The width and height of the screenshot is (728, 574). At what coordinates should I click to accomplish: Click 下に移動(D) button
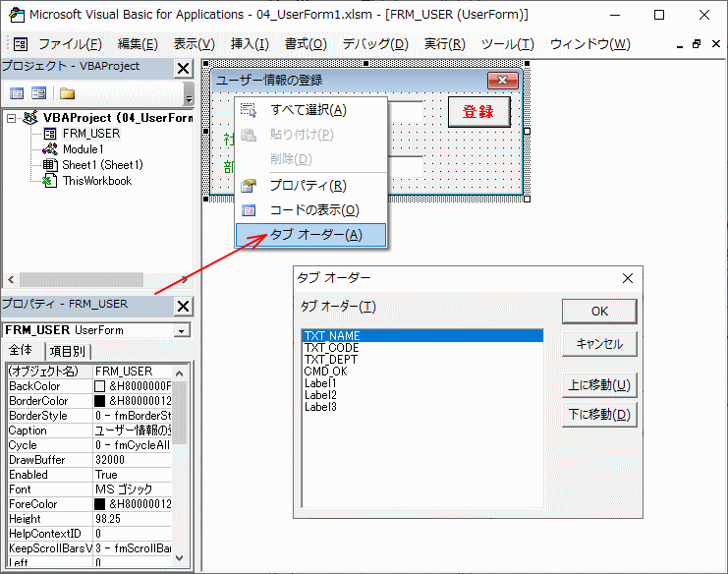pos(599,414)
